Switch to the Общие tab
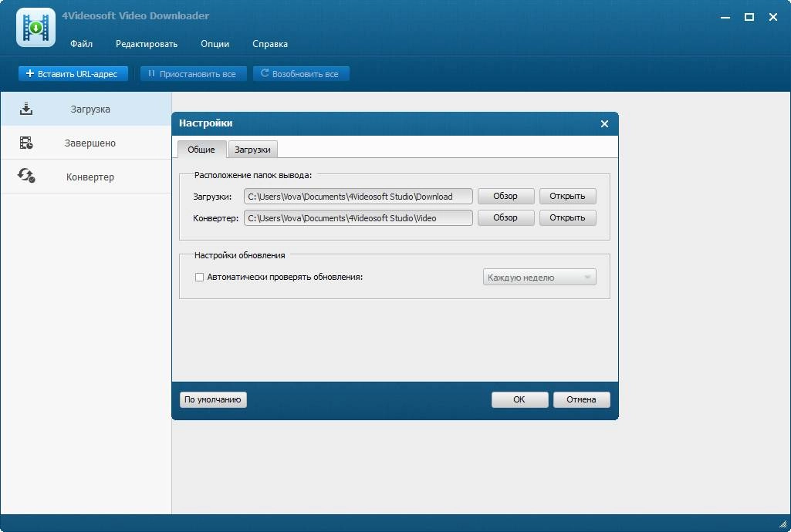The width and height of the screenshot is (791, 532). (201, 150)
